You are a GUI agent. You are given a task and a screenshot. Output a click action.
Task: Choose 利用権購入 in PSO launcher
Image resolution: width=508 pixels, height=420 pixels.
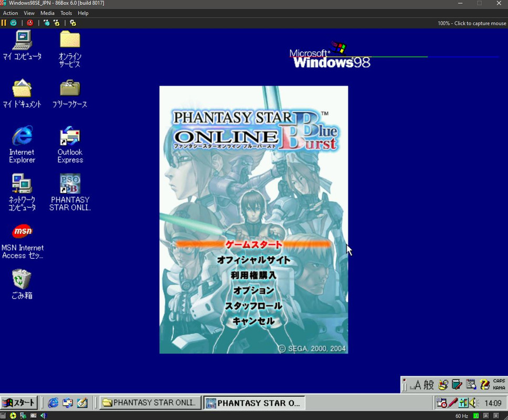point(253,275)
